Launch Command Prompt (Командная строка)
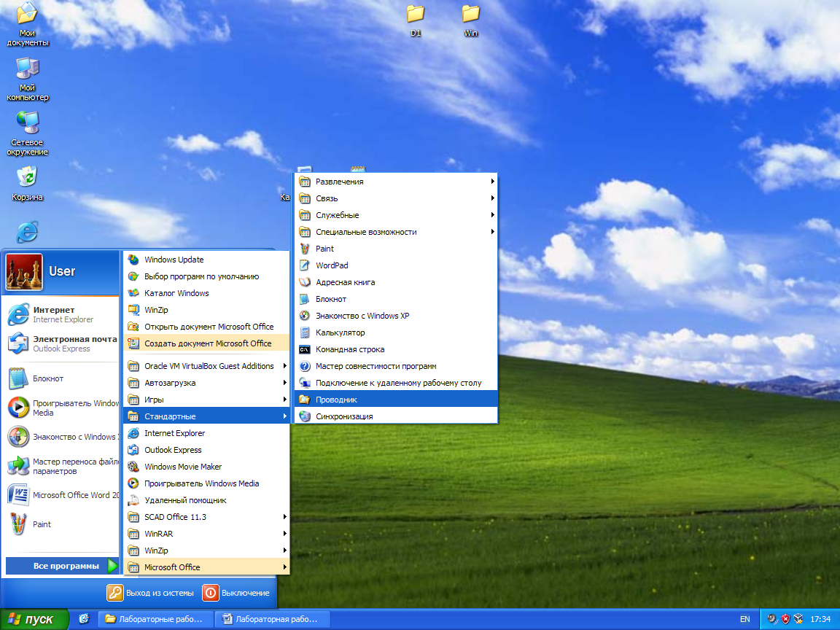 349,349
